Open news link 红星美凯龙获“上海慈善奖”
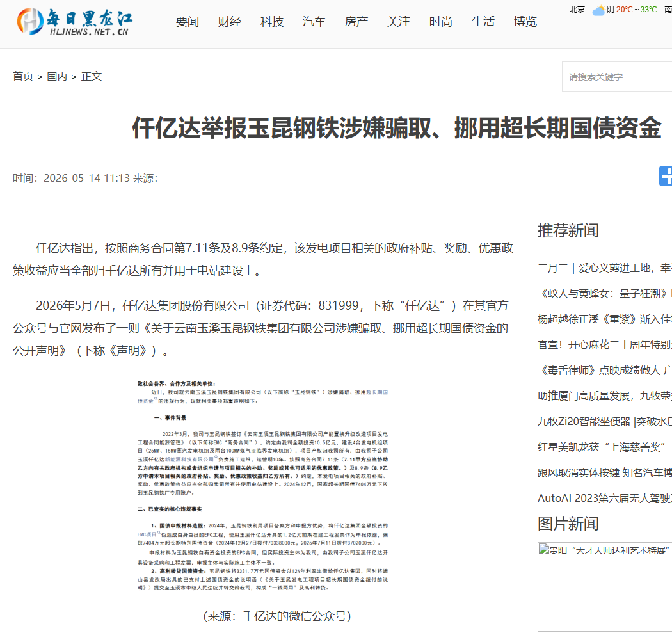This screenshot has height=633, width=672. [602, 447]
